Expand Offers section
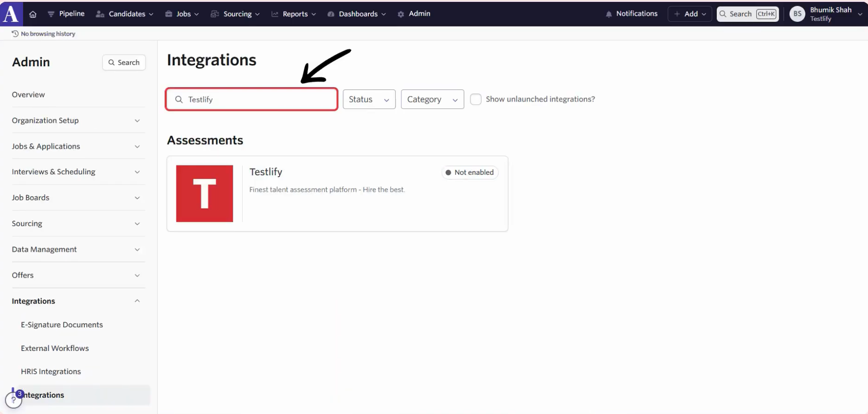 pyautogui.click(x=78, y=275)
